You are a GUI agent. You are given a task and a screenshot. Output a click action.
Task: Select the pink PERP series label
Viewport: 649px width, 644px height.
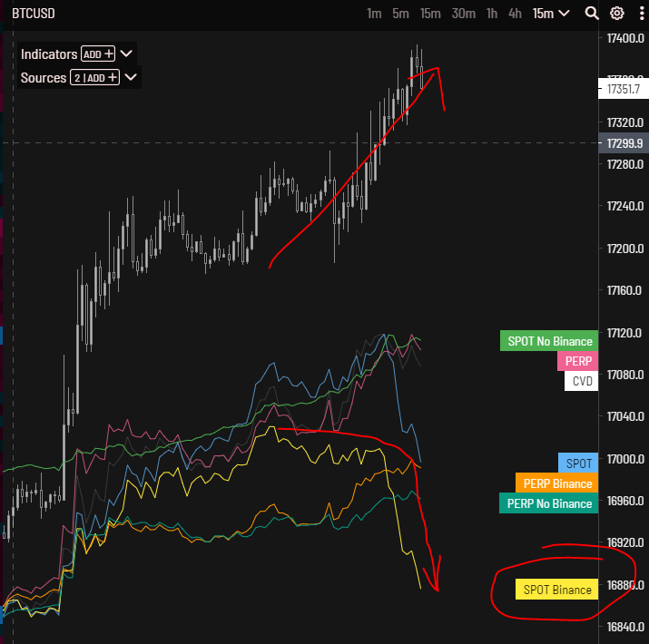[x=577, y=361]
